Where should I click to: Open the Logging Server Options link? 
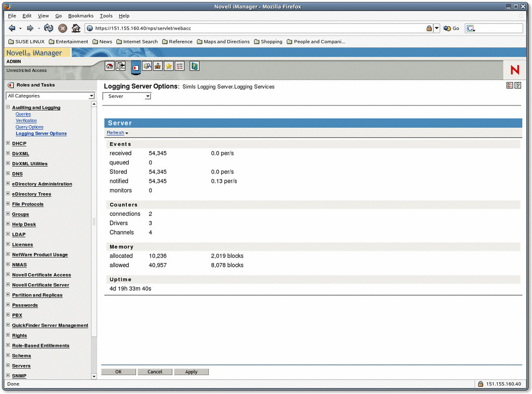pos(41,133)
